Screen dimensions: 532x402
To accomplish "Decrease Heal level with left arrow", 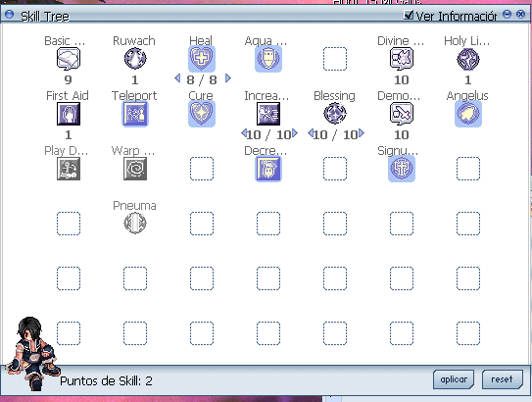I will [x=177, y=78].
